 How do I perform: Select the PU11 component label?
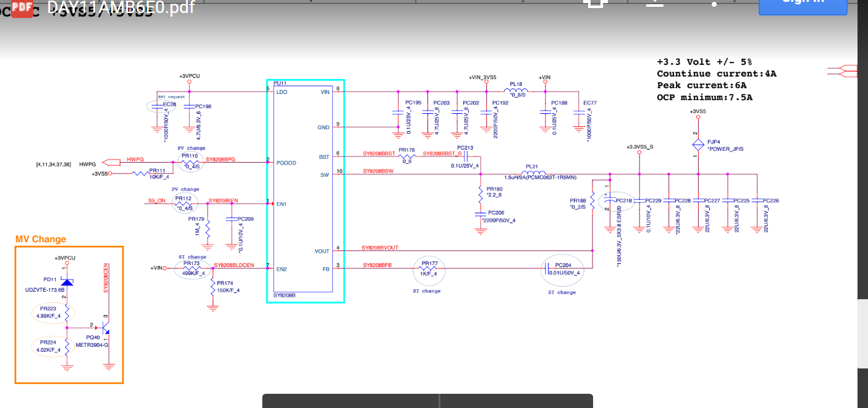coord(280,83)
